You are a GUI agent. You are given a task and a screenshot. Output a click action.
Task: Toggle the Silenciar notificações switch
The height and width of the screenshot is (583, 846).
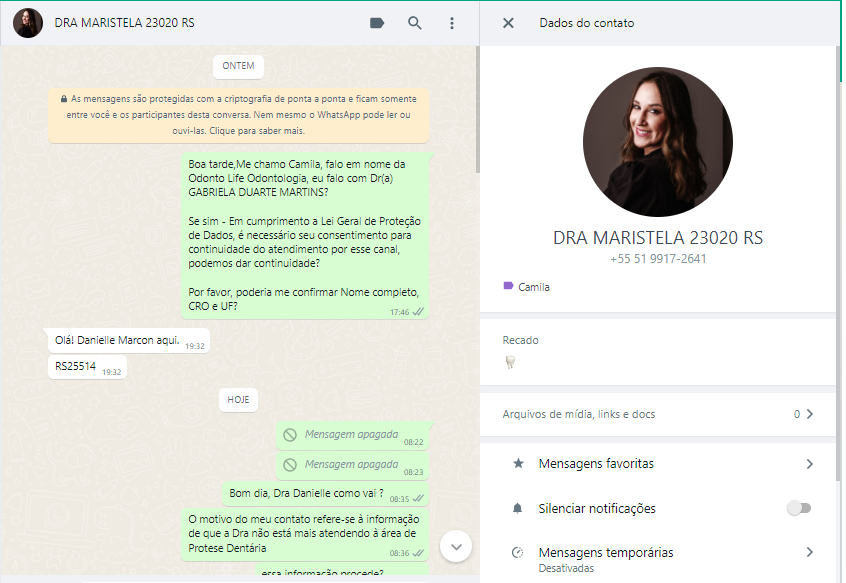[x=798, y=508]
